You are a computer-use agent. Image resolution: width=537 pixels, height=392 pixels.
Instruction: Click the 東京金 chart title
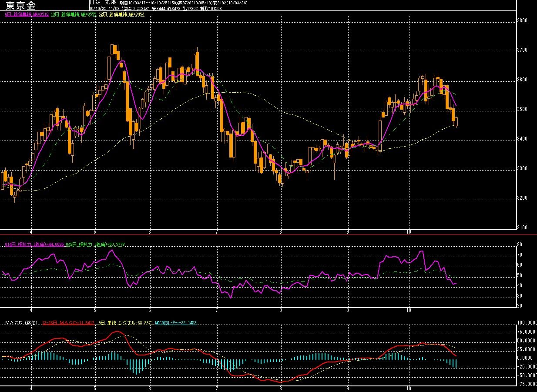22,6
